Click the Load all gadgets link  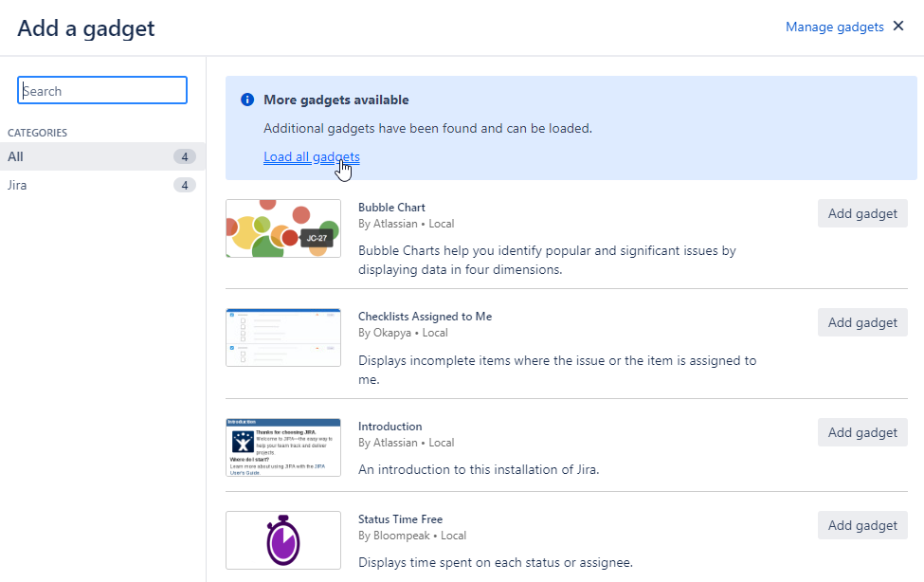coord(311,156)
